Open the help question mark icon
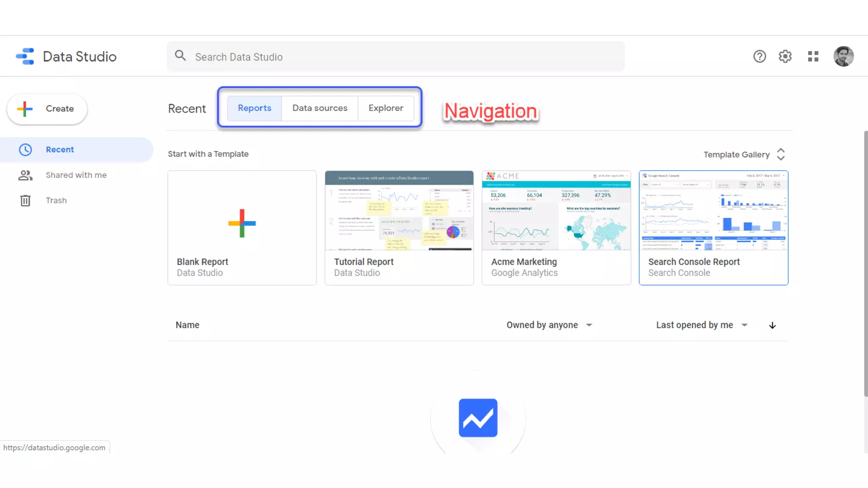The width and height of the screenshot is (868, 488). (759, 56)
